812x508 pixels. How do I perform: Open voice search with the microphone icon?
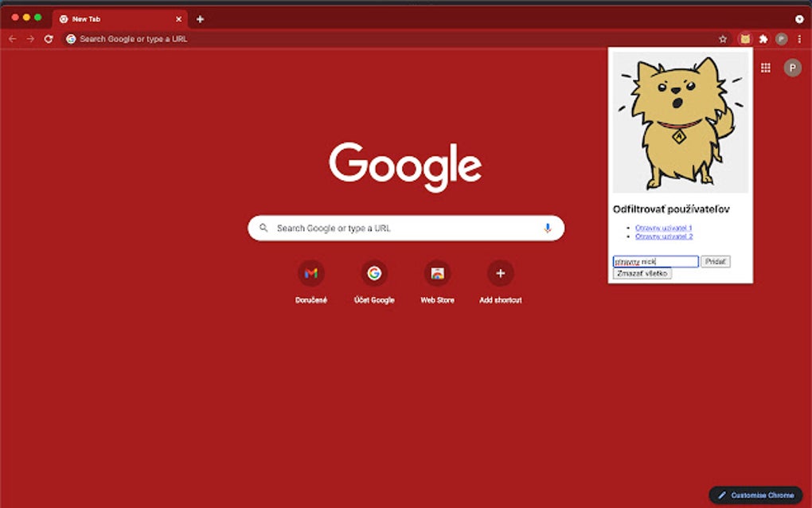[x=547, y=228]
